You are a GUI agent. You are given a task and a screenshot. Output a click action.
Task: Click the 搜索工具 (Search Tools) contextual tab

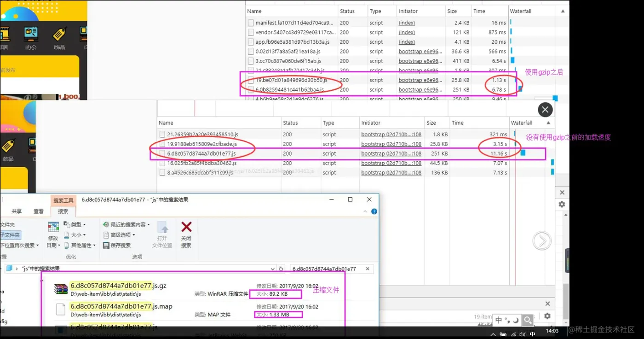pyautogui.click(x=63, y=200)
